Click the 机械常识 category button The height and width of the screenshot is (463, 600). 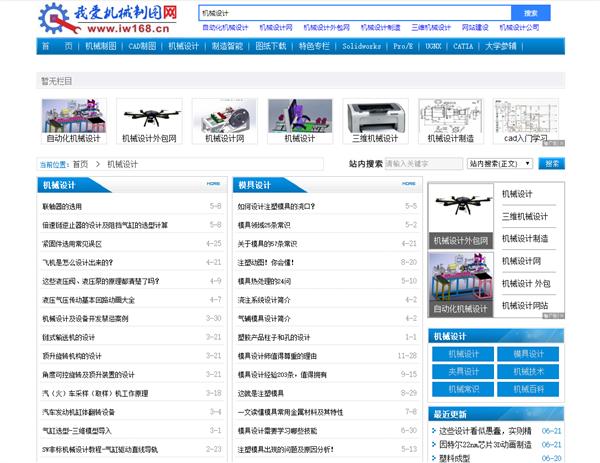463,389
